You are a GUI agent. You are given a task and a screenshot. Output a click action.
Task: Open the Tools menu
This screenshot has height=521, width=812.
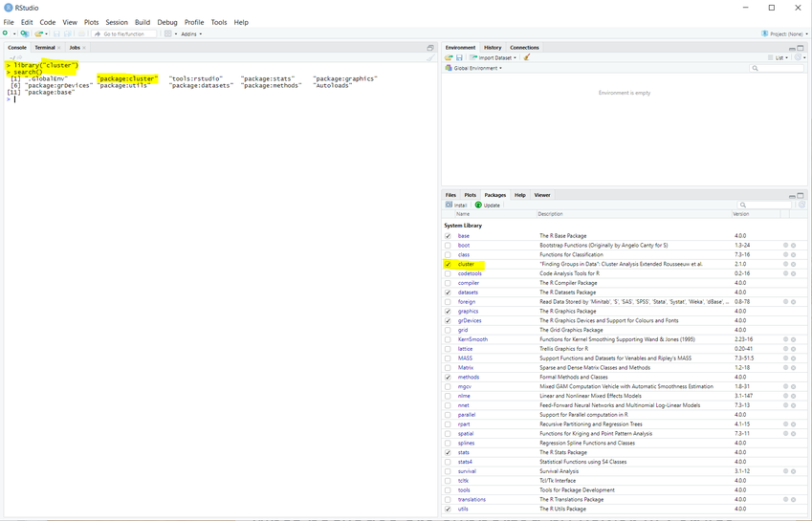[218, 22]
